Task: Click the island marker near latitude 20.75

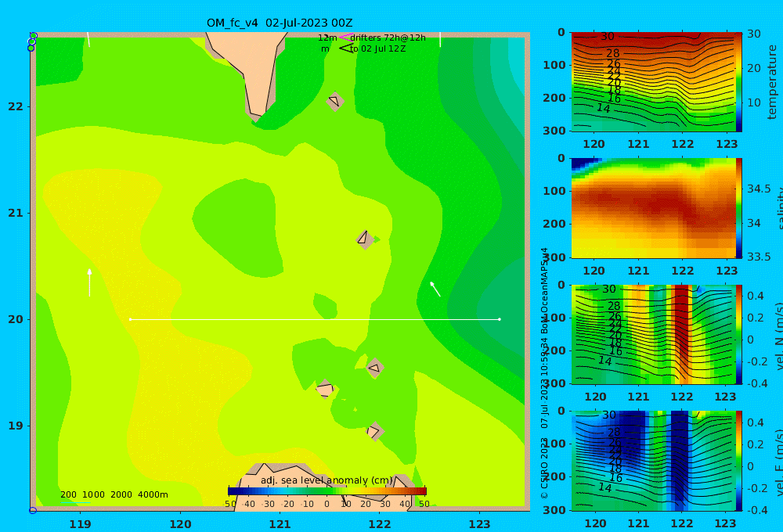Action: click(x=365, y=239)
